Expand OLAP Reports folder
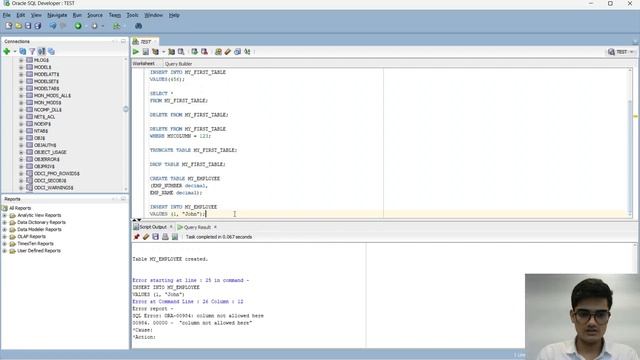 coord(4,236)
